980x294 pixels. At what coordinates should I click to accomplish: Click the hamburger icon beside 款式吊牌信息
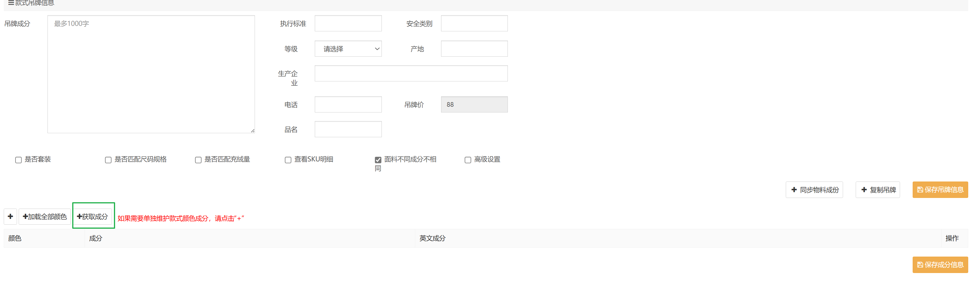click(11, 3)
